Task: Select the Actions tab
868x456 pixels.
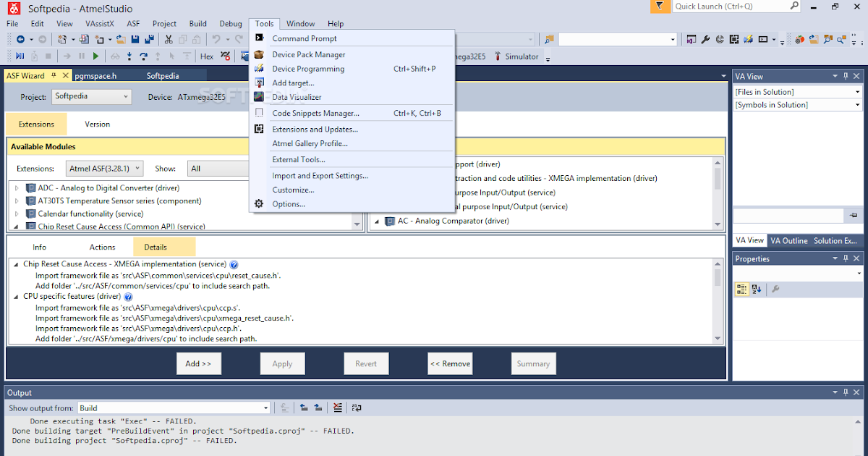Action: pos(102,247)
